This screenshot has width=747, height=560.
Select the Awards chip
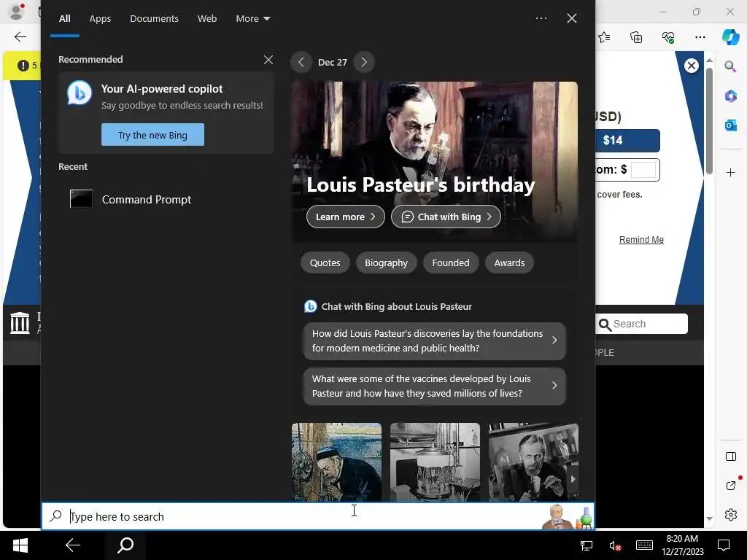click(x=509, y=262)
